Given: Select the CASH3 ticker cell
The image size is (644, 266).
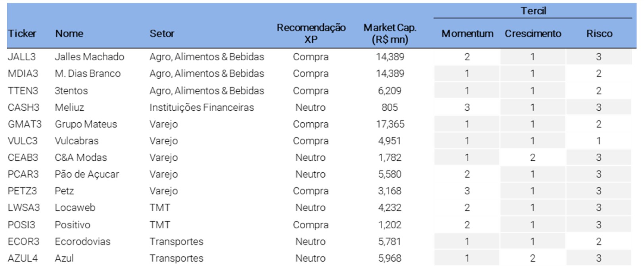Looking at the screenshot, I should [x=23, y=108].
